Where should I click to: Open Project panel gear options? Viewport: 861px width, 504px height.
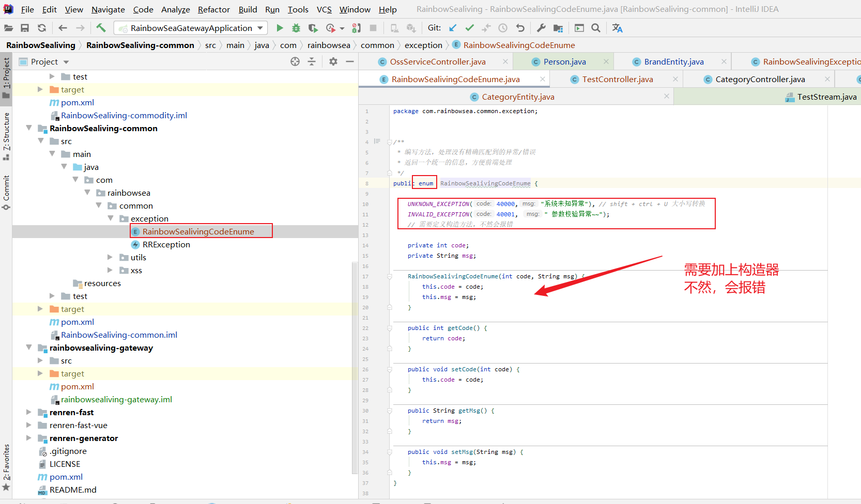click(333, 61)
